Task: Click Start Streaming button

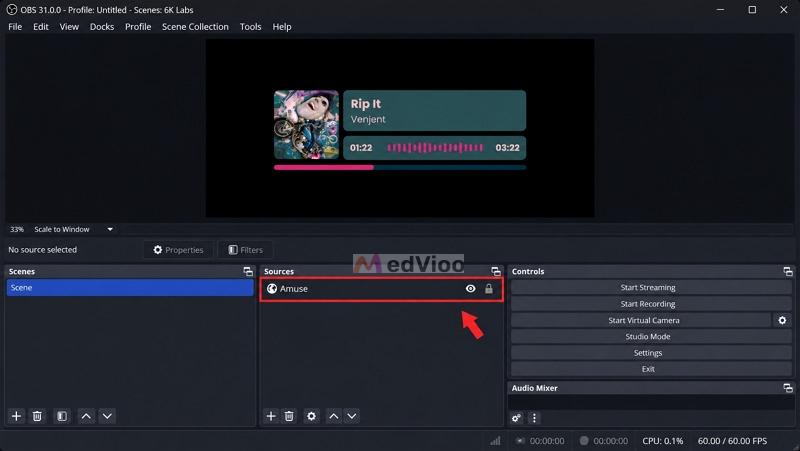Action: coord(652,288)
